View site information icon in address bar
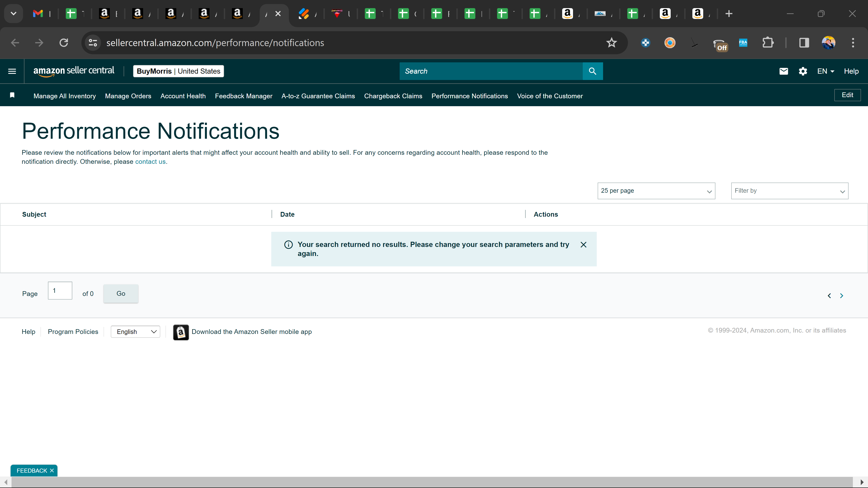Image resolution: width=868 pixels, height=488 pixels. 93,43
